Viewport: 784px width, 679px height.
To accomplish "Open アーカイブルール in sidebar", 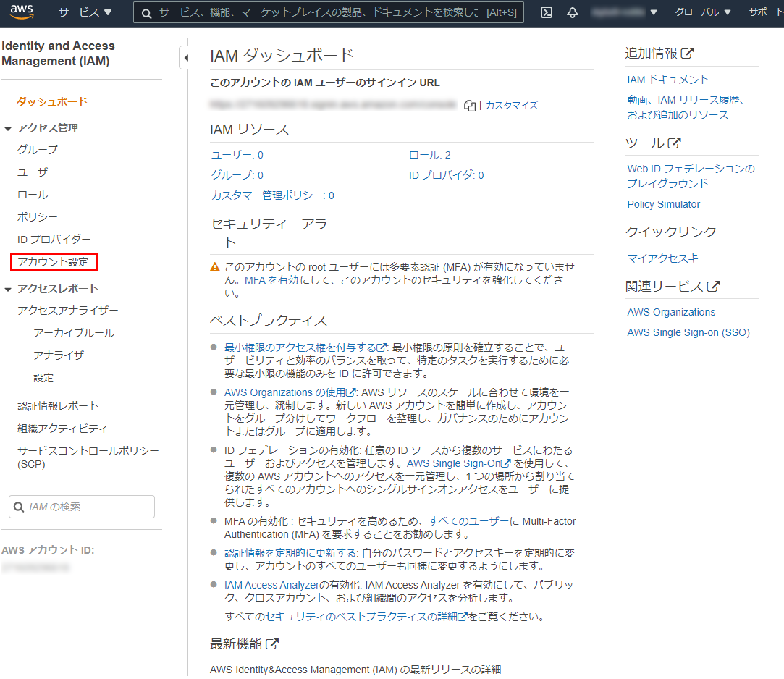I will 74,333.
